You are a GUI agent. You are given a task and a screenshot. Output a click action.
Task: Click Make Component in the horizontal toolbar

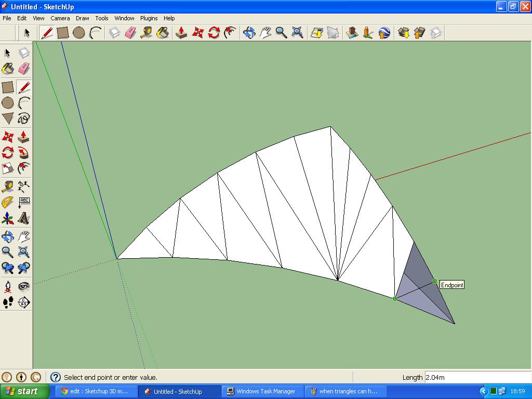tap(114, 33)
